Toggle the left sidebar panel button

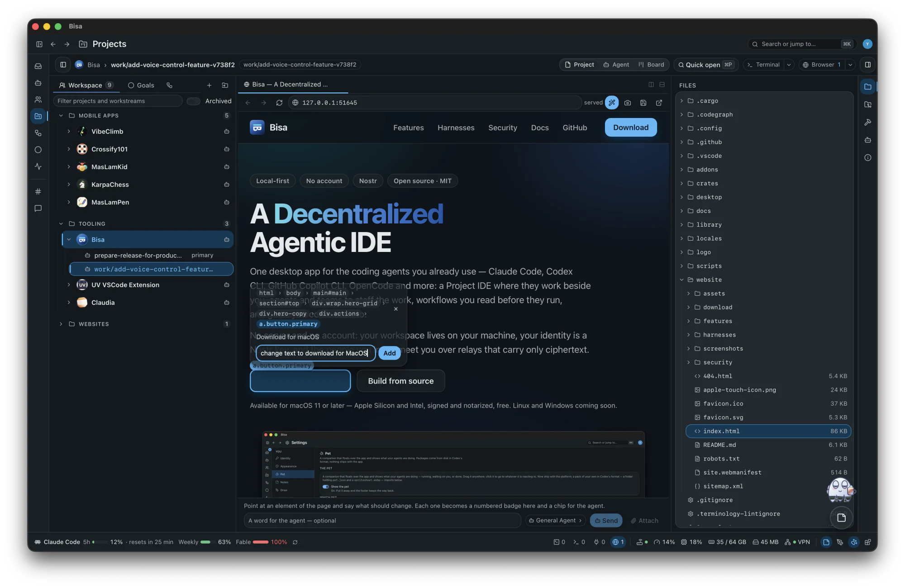[63, 65]
